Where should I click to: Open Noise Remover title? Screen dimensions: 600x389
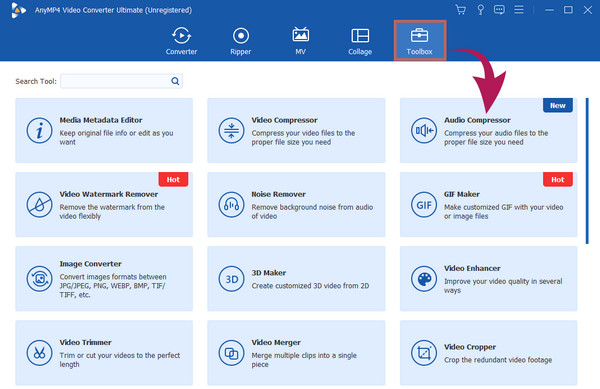click(278, 194)
